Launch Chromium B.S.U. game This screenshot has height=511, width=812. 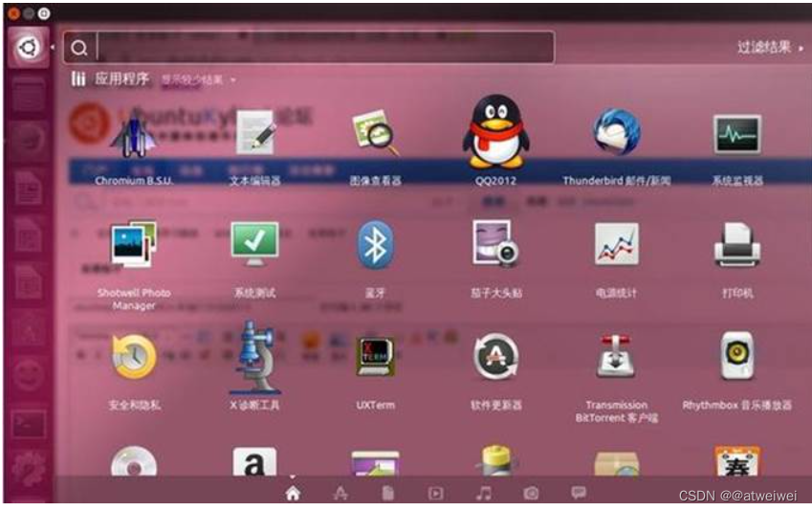[x=134, y=138]
